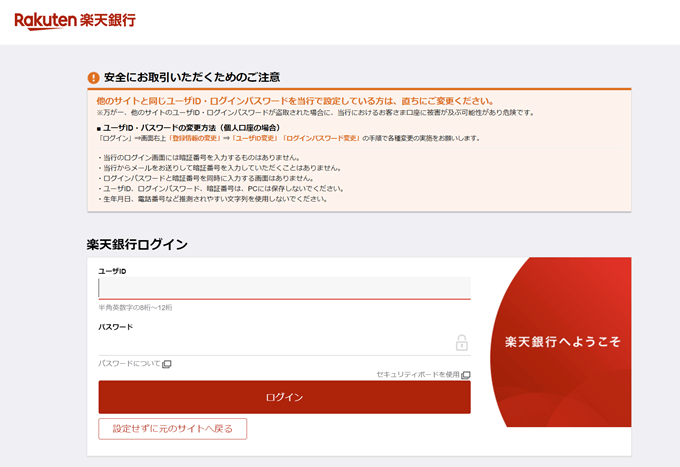Screen dimensions: 680x467
Task: Click the 「ログインパスワード変更」 orange text
Action: click(x=321, y=138)
